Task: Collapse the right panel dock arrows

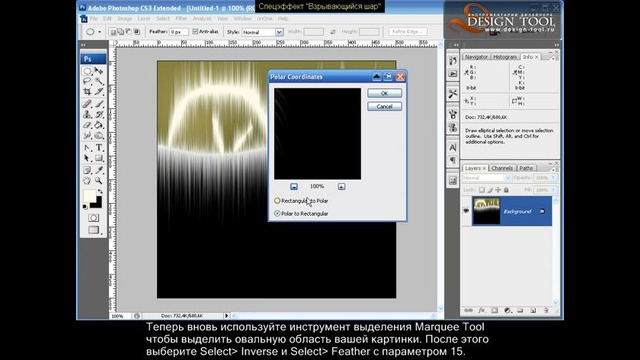Action: pos(556,45)
